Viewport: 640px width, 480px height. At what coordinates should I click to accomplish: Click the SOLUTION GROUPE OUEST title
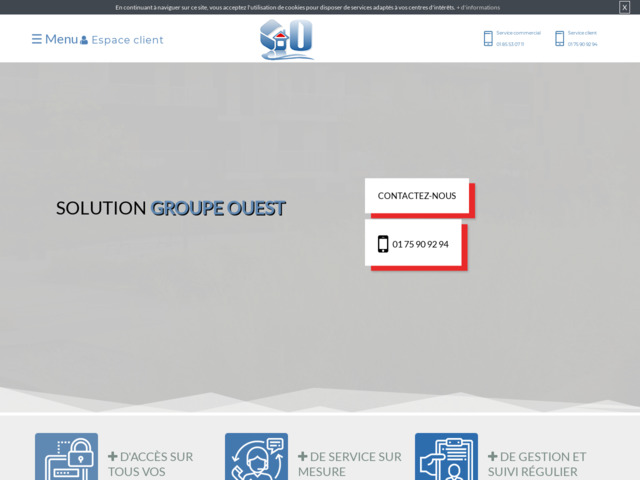pos(170,208)
